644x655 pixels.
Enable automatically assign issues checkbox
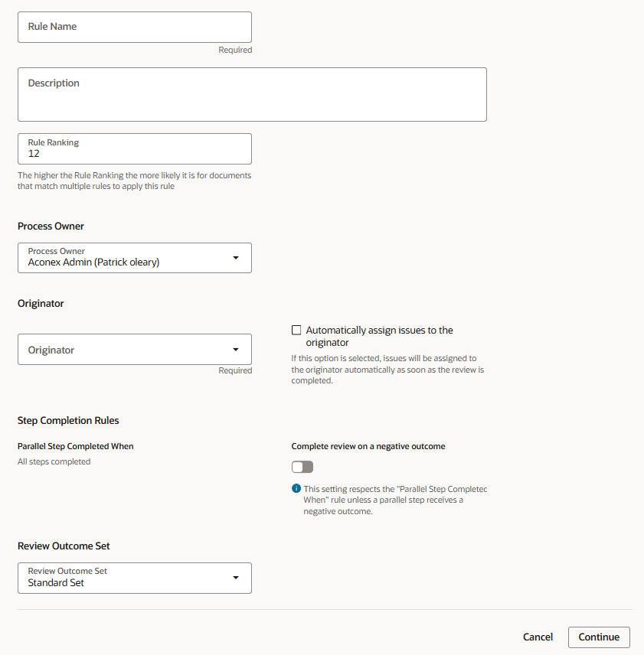296,331
